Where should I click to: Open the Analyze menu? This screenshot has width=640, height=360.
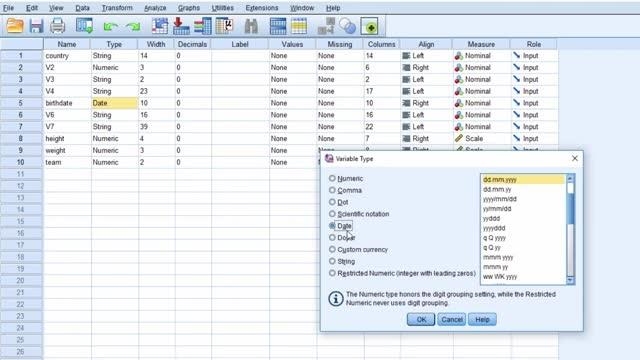(155, 8)
